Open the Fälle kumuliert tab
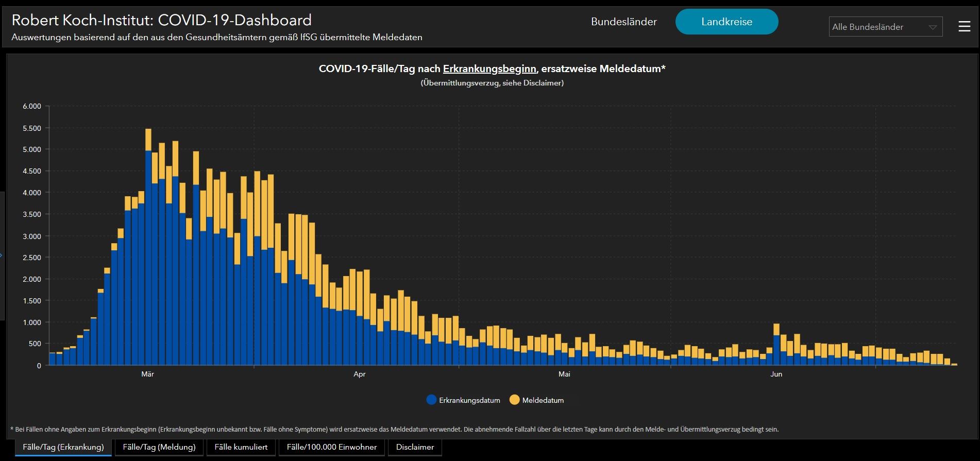Viewport: 980px width, 461px height. pyautogui.click(x=241, y=447)
